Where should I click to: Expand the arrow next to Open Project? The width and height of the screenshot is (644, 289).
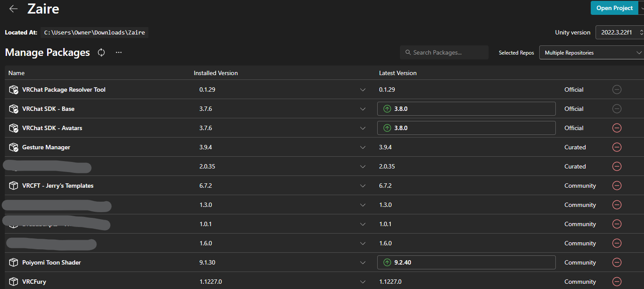(641, 8)
